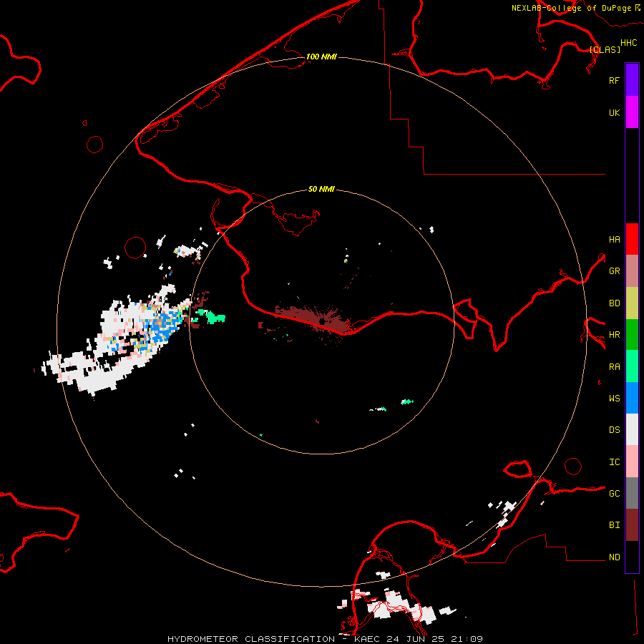Viewport: 644px width, 644px height.
Task: Click the BD legend label
Action: pyautogui.click(x=614, y=303)
